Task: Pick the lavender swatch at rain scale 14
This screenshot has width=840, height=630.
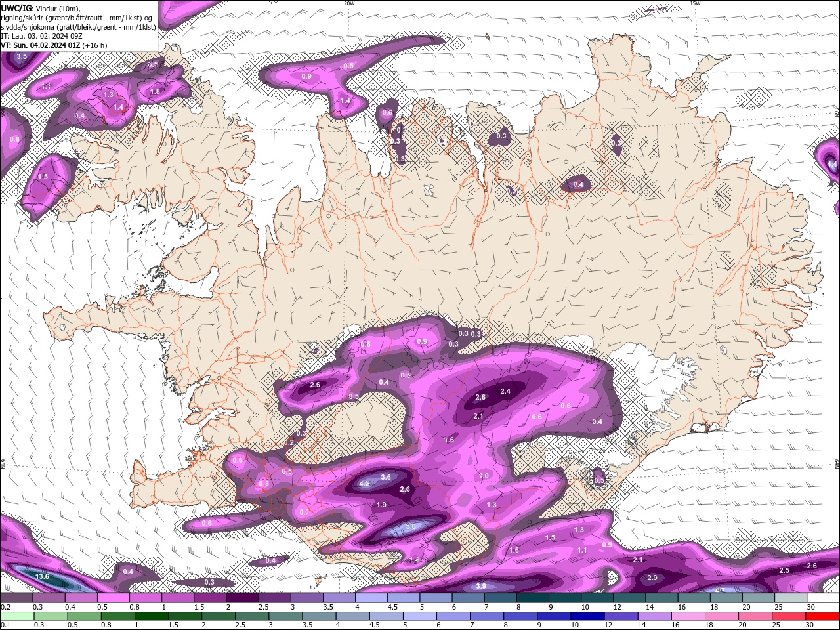Action: 654,616
